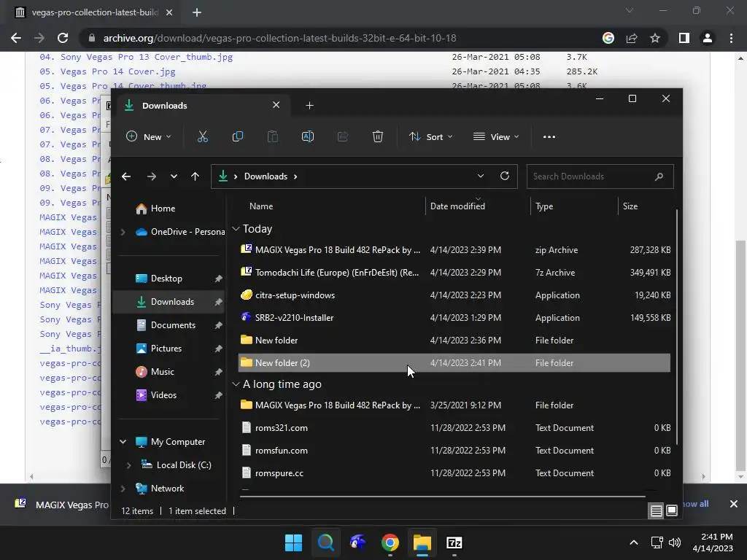Viewport: 747px width, 560px height.
Task: Collapse My Computer in sidebar
Action: (123, 442)
